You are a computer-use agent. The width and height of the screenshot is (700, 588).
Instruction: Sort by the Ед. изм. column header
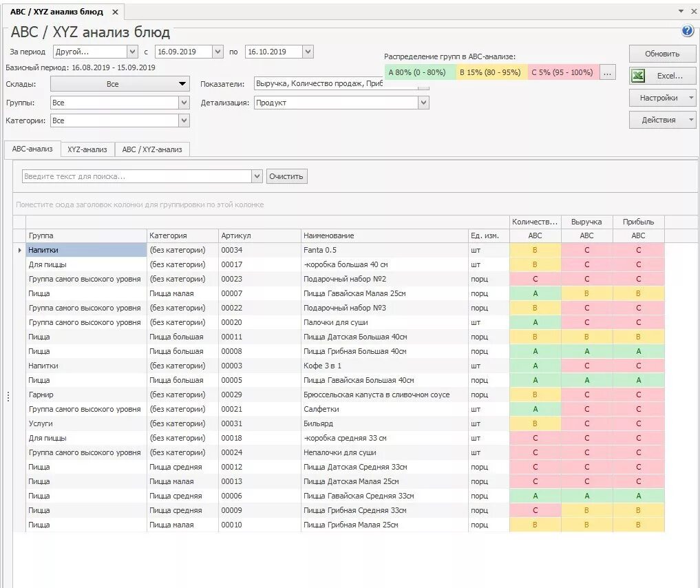click(489, 235)
